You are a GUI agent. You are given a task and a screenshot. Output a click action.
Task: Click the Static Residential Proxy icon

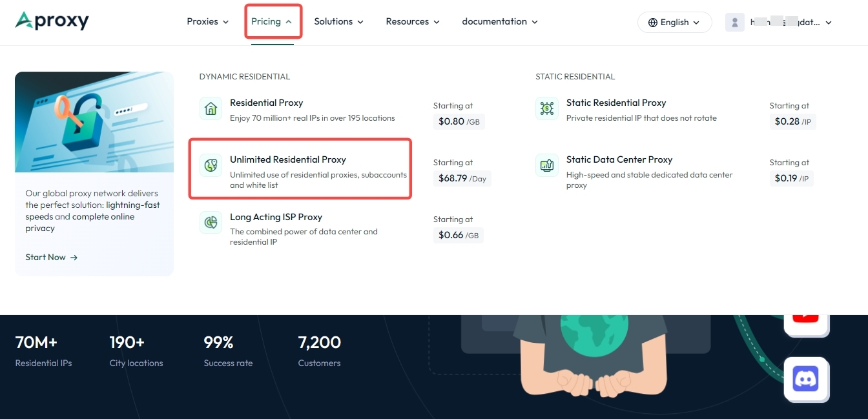(547, 108)
